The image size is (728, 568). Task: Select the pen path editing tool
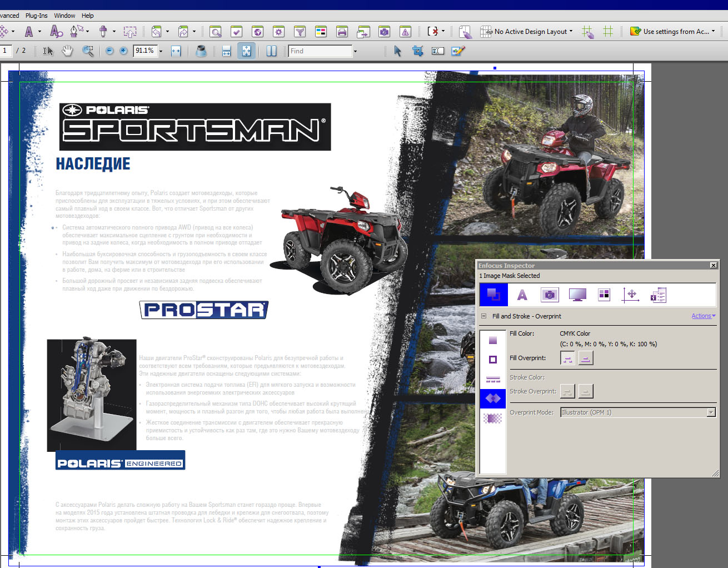(x=77, y=31)
